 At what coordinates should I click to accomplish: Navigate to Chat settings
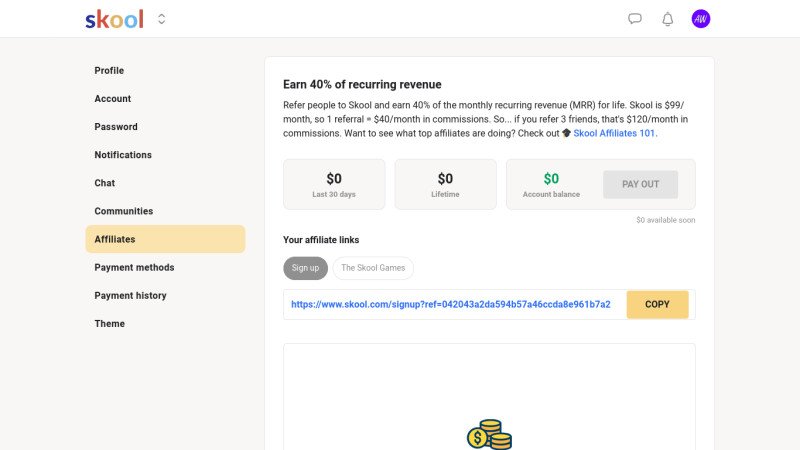[105, 183]
